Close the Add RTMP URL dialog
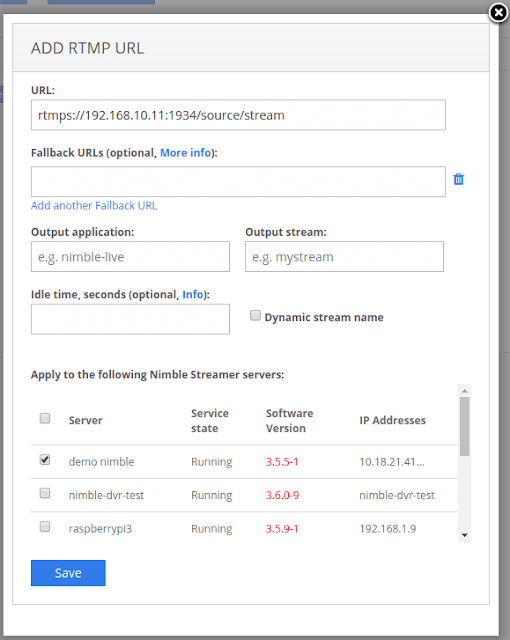The height and width of the screenshot is (640, 510). (x=498, y=13)
